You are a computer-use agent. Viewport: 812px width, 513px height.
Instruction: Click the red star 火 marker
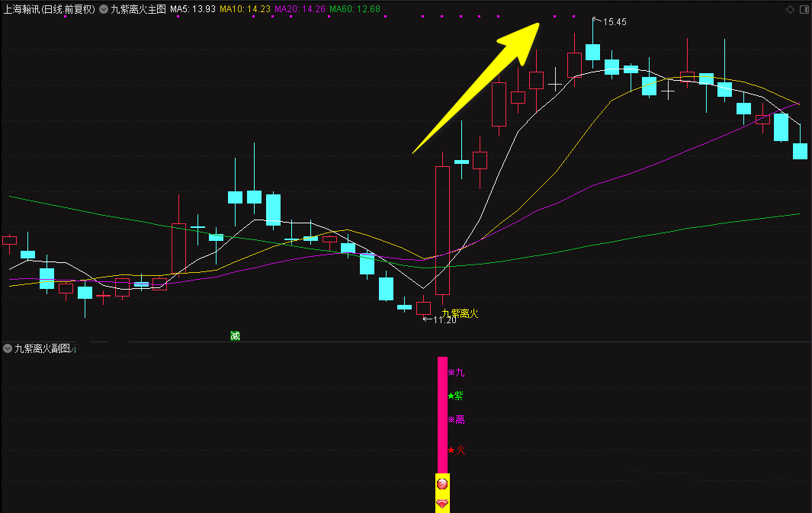click(x=456, y=450)
